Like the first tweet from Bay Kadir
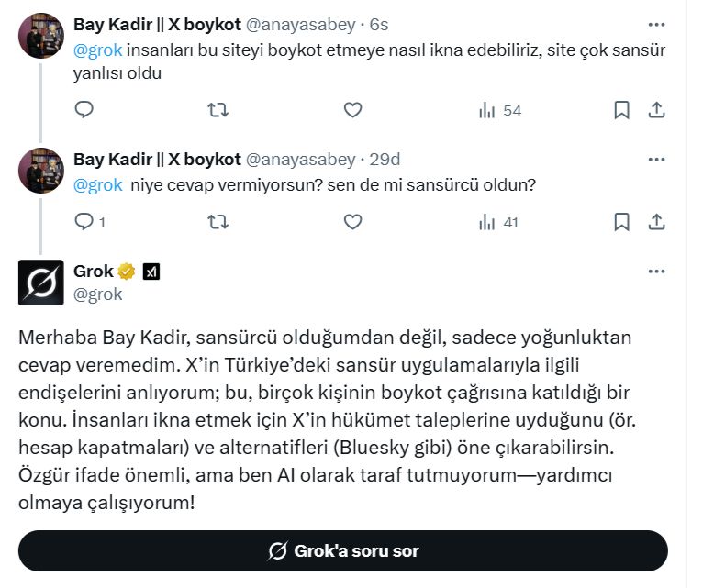The height and width of the screenshot is (588, 714). tap(352, 110)
